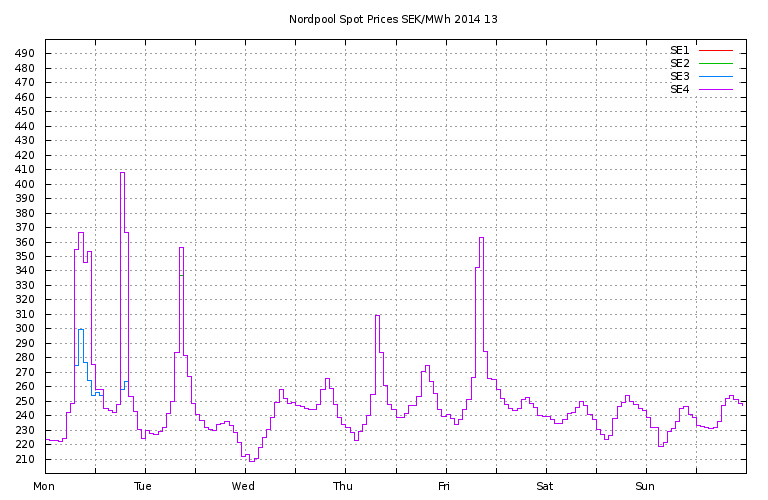
Task: Click the Tuesday price spike peak
Action: (x=181, y=248)
